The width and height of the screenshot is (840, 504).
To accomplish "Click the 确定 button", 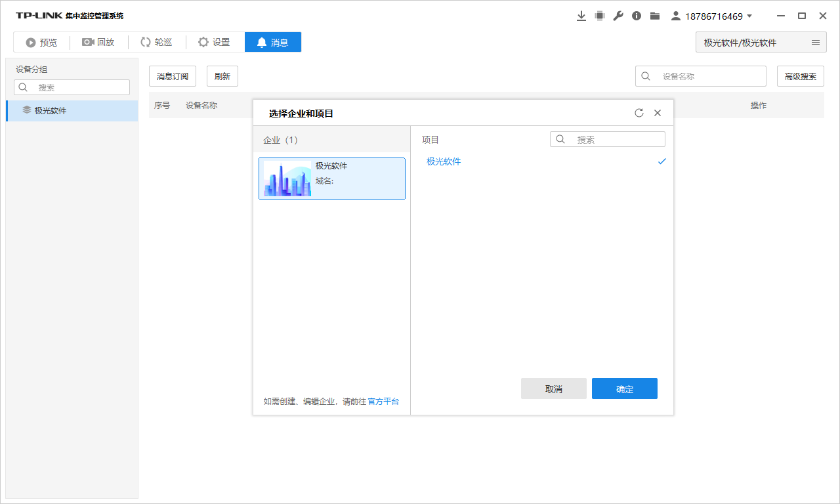I will tap(625, 388).
